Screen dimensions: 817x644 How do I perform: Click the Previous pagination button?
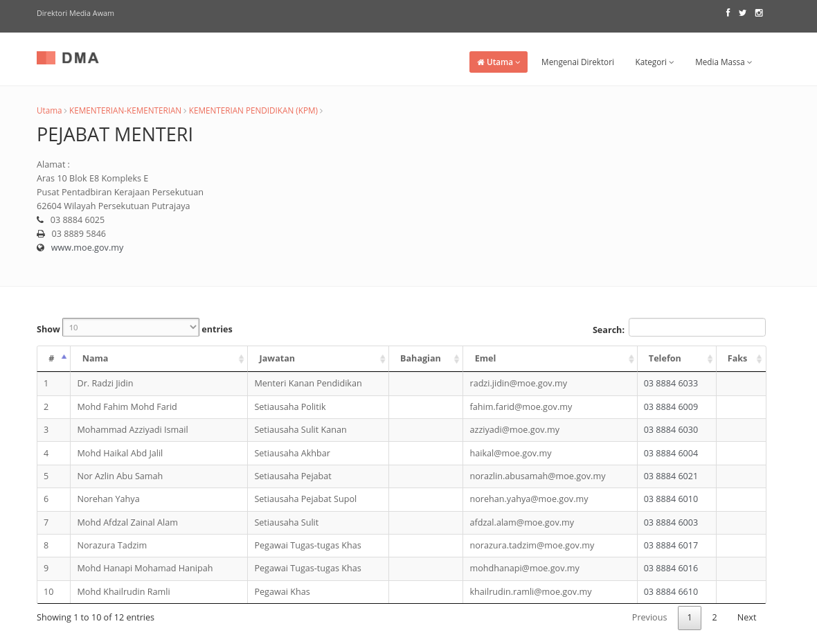[649, 618]
